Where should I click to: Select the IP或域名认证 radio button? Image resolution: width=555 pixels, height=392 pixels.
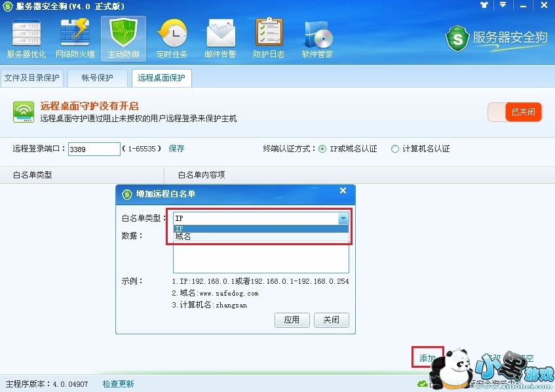pos(322,149)
